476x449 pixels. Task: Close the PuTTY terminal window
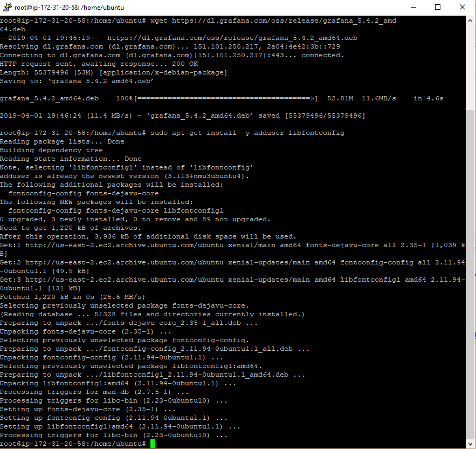[463, 7]
